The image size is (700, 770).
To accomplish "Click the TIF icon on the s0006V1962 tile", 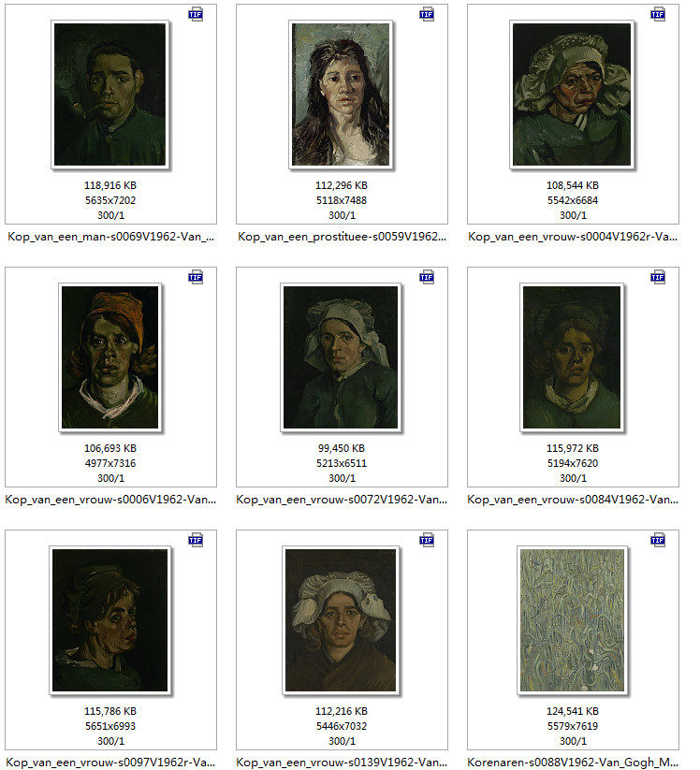I will [196, 277].
